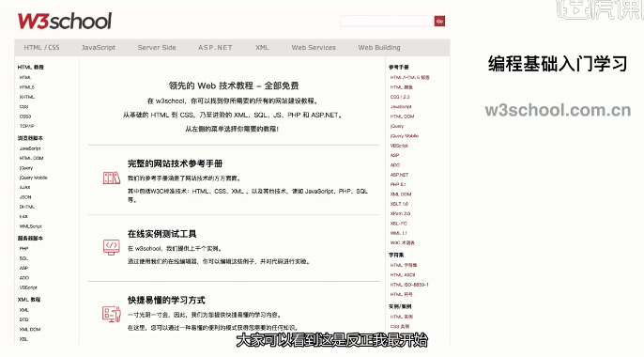Click the code monitor icon beside 在线实例测试工具

point(112,247)
